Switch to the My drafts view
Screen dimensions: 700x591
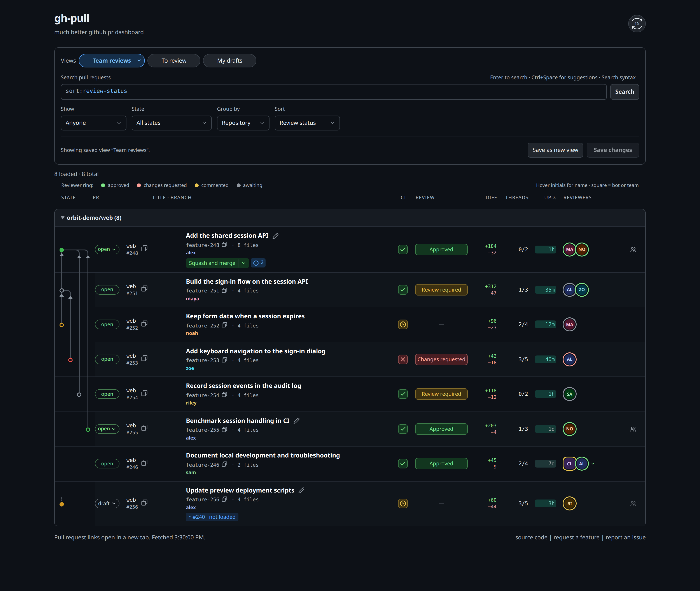230,61
